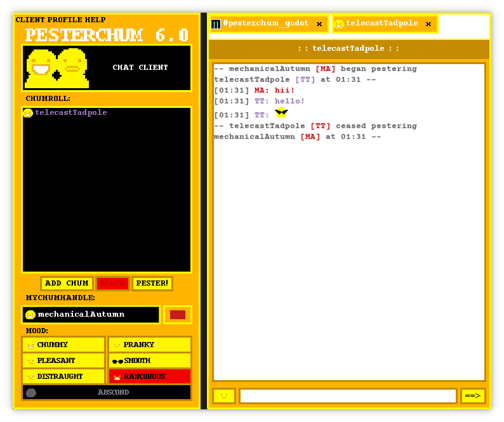Click the ':: telecastTadpole ::' conversation header
This screenshot has height=422, width=504.
click(x=348, y=49)
